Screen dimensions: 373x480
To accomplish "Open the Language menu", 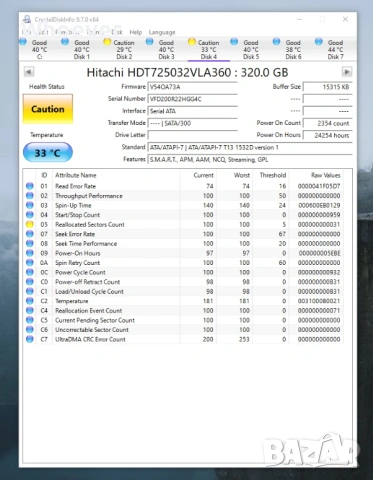I will click(162, 32).
